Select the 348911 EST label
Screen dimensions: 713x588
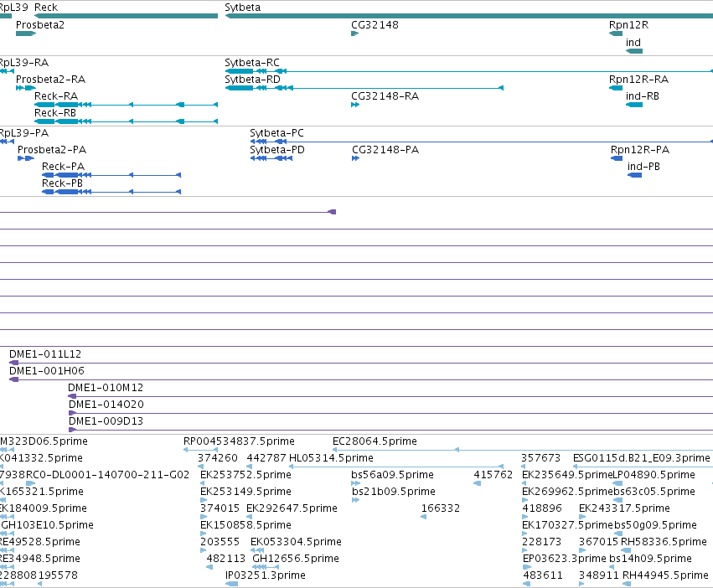(599, 575)
